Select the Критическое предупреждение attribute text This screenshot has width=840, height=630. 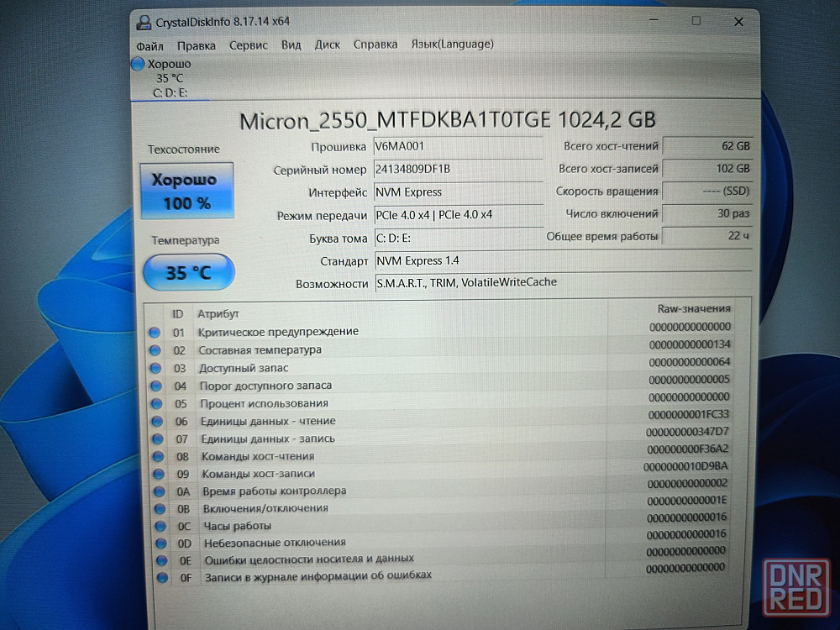278,332
